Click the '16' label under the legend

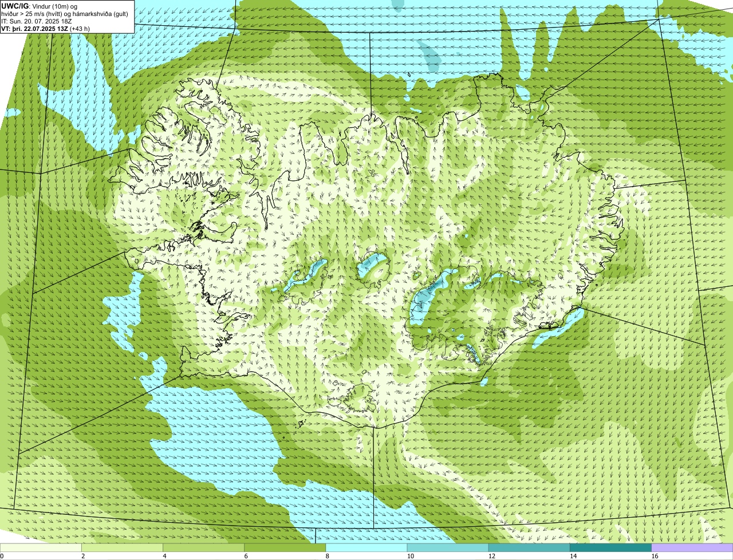tap(655, 556)
